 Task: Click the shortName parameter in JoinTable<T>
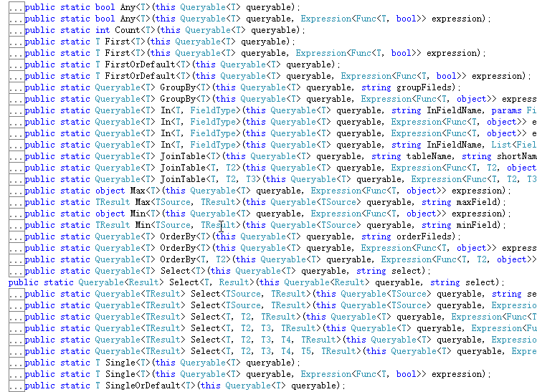click(x=515, y=156)
